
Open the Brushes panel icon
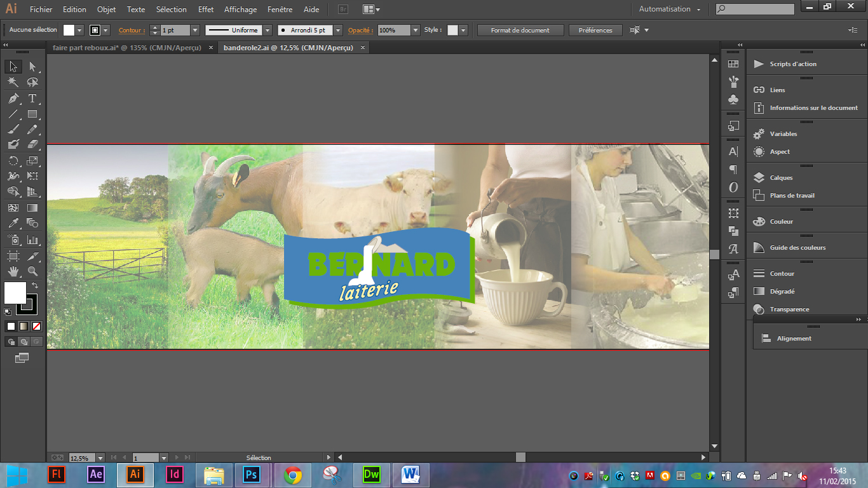pos(733,82)
